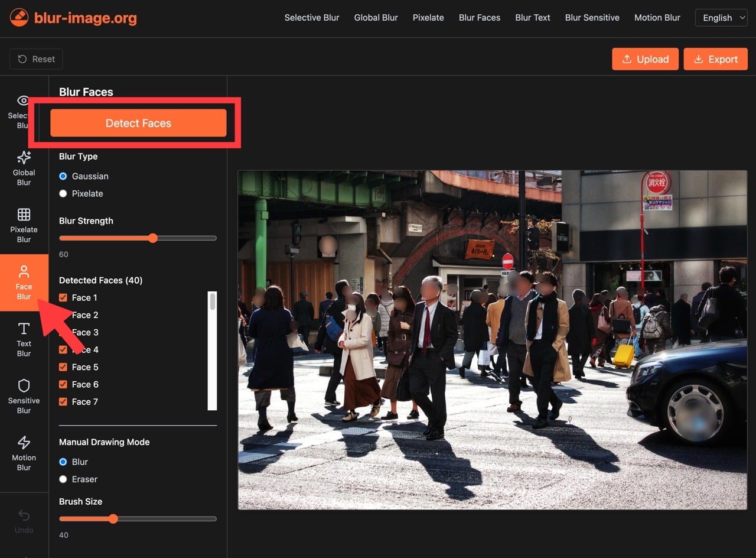Click the Upload button

(x=645, y=59)
